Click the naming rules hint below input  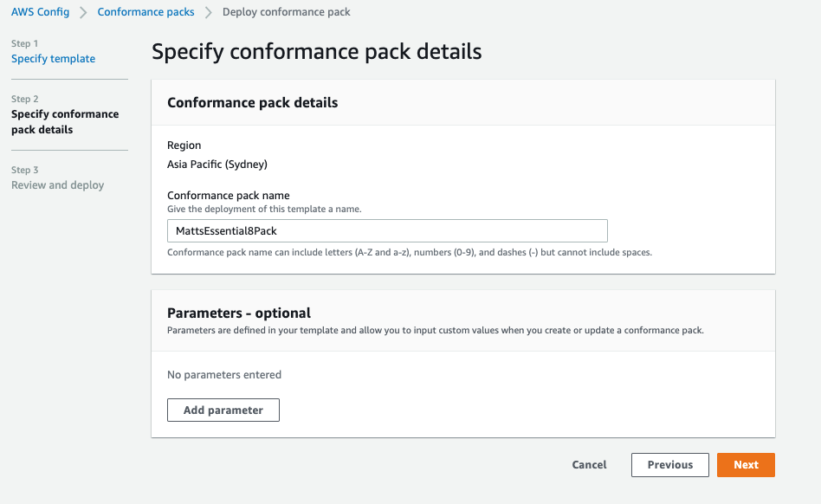click(409, 253)
